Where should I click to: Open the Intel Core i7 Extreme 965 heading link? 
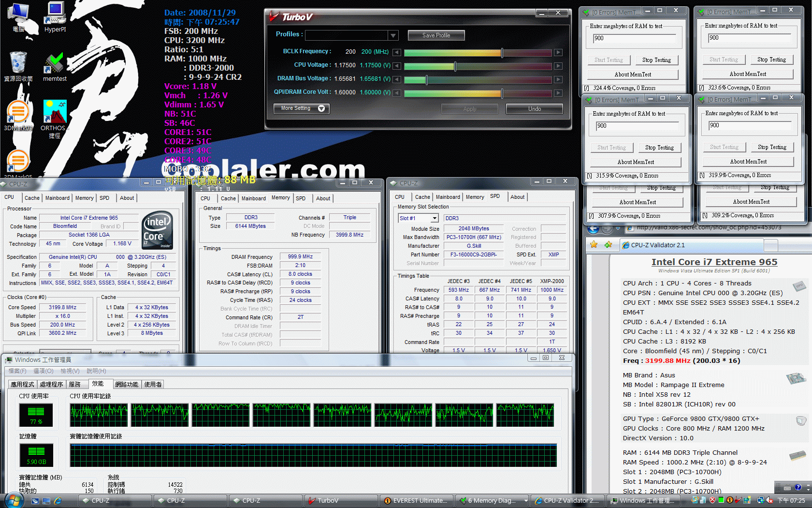point(714,262)
